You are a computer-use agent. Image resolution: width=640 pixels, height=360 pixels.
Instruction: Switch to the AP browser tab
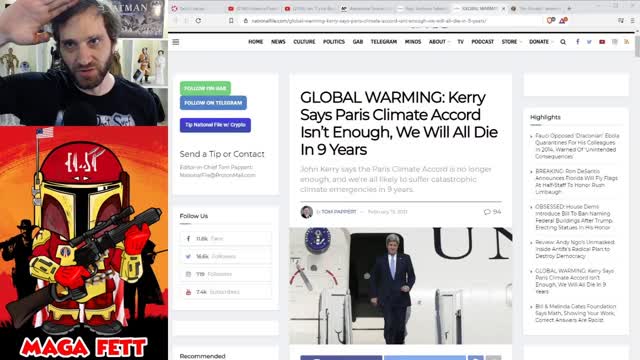[367, 8]
